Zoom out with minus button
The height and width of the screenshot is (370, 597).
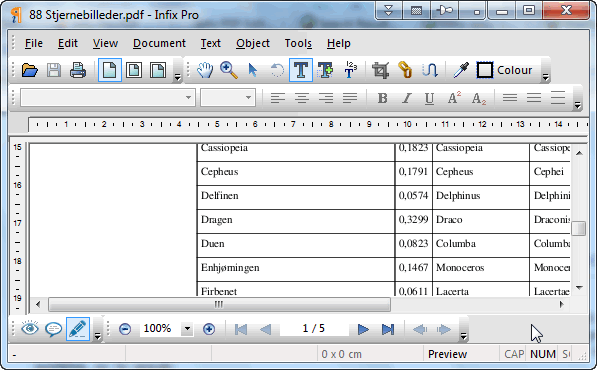[x=125, y=329]
